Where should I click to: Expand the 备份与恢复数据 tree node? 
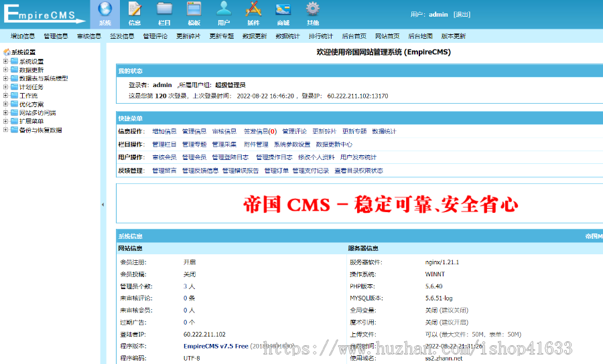point(5,130)
